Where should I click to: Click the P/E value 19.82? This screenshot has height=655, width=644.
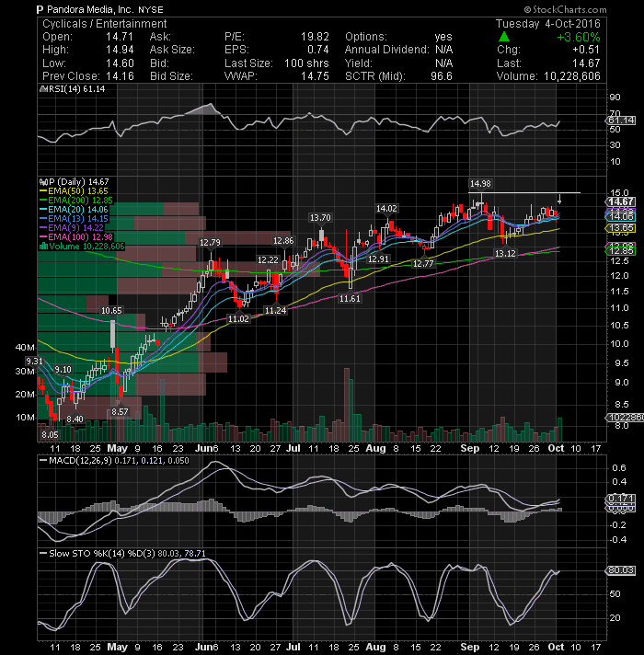pos(315,37)
